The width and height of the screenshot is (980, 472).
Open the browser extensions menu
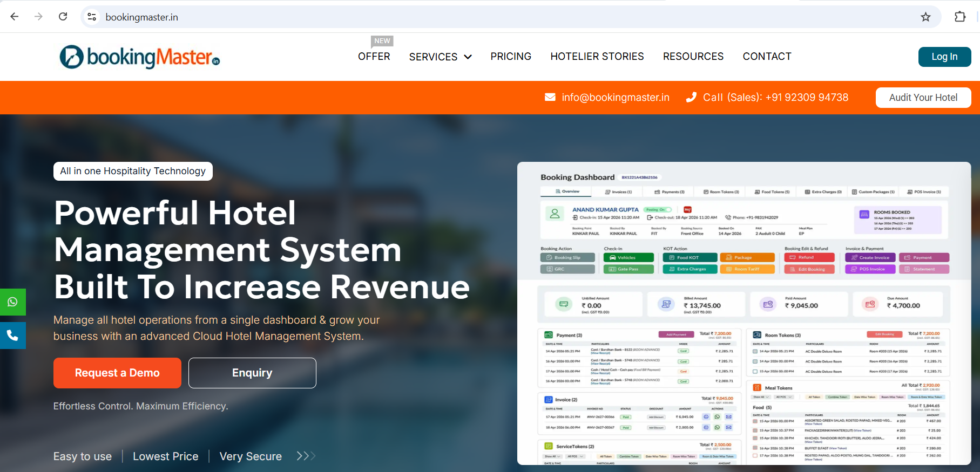(959, 17)
